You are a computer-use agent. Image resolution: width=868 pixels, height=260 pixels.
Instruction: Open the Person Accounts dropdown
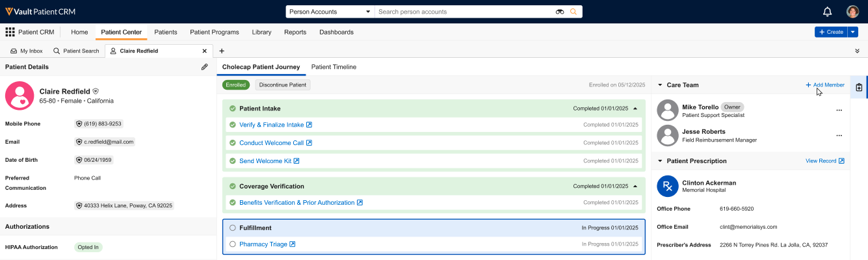330,12
